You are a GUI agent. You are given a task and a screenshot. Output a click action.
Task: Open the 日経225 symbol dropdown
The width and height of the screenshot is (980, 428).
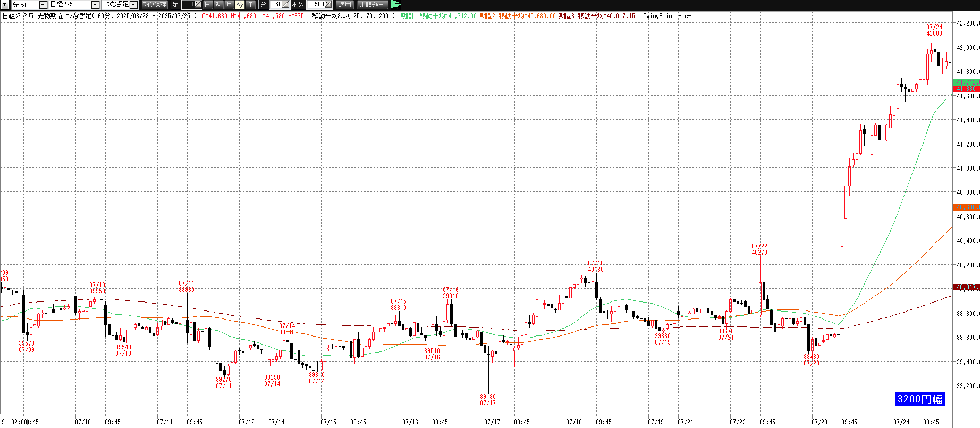[x=95, y=5]
